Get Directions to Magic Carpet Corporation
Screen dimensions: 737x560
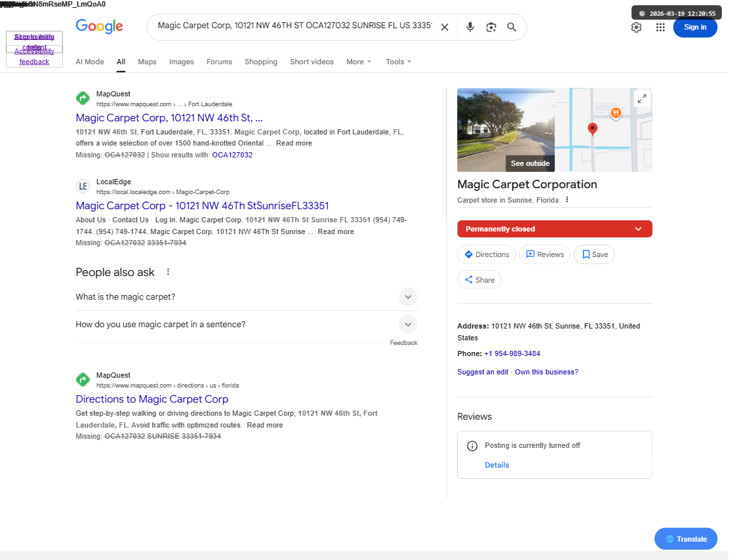(486, 254)
